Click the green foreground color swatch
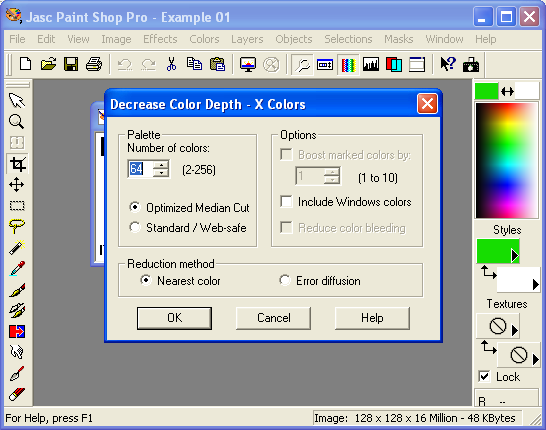This screenshot has height=430, width=546. click(x=487, y=91)
